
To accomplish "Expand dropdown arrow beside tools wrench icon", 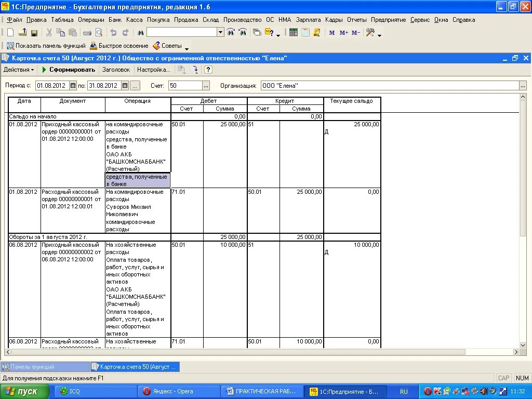I will 379,35.
